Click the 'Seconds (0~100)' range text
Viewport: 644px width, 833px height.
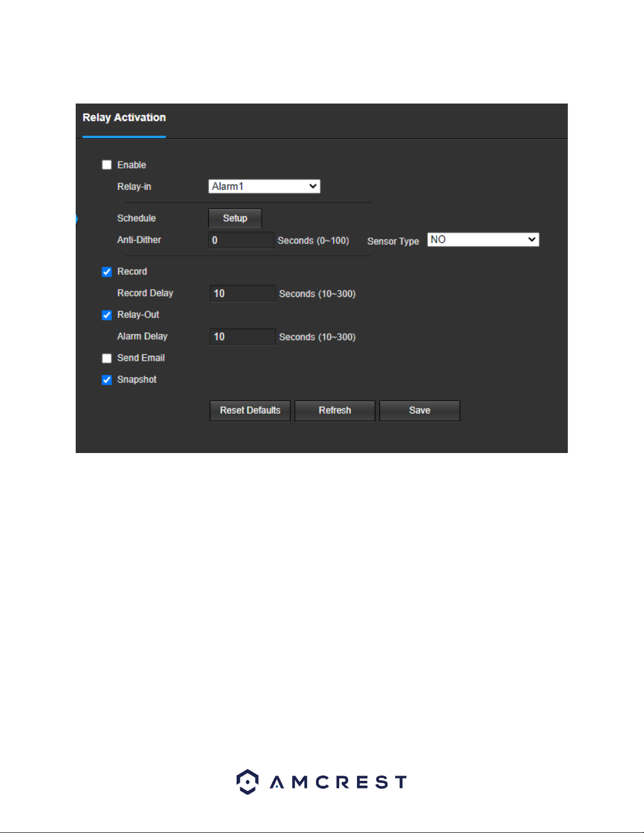tap(313, 241)
